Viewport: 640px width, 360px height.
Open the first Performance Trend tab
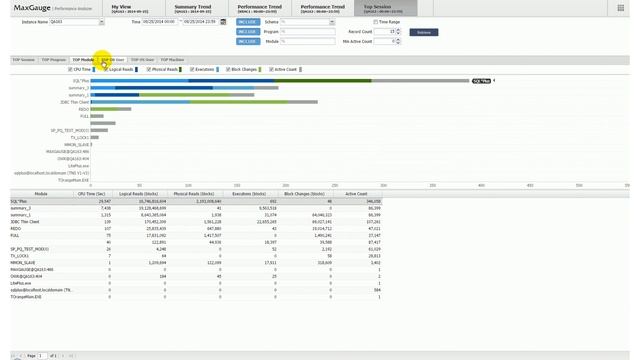click(x=260, y=9)
